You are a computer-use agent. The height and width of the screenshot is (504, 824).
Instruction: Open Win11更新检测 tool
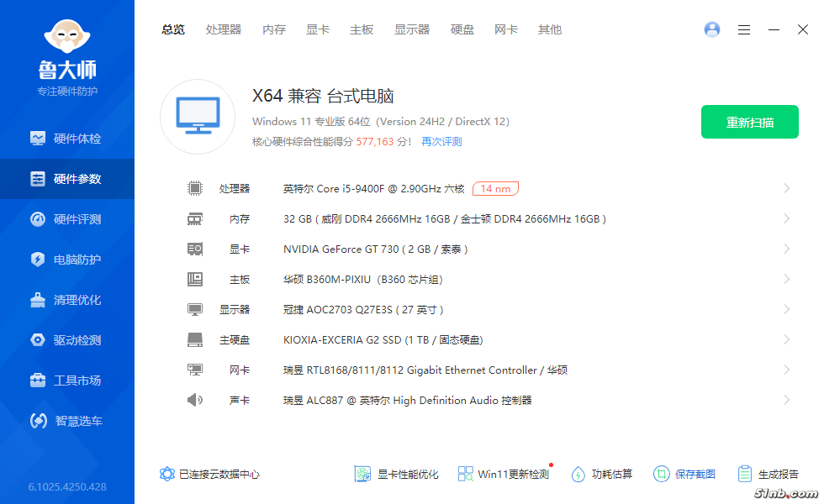[x=504, y=474]
